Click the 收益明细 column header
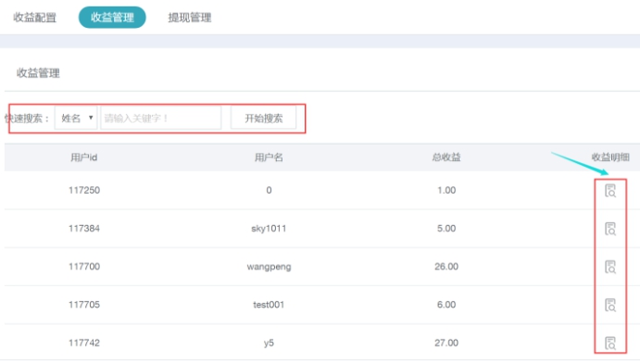The width and height of the screenshot is (640, 364). 610,157
